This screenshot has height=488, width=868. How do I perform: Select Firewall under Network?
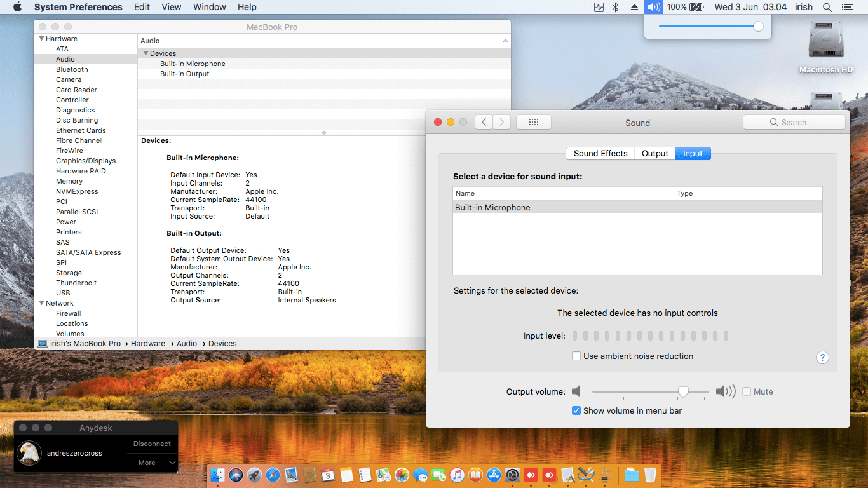(69, 313)
